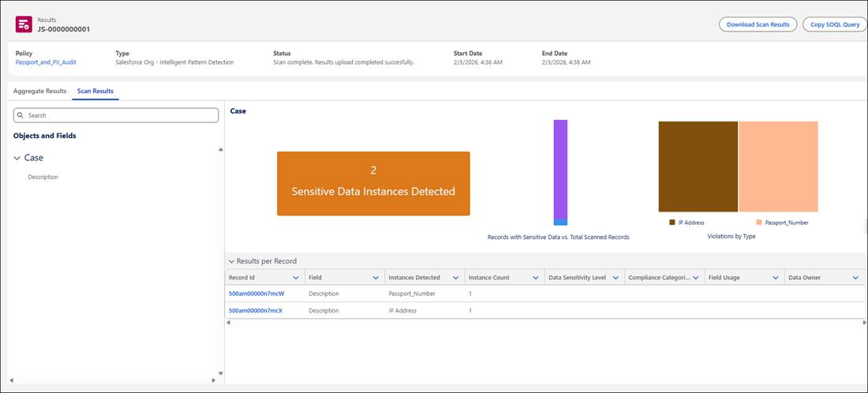Click the Start Date value 2/3/2026, 4:36 AM

pos(477,62)
